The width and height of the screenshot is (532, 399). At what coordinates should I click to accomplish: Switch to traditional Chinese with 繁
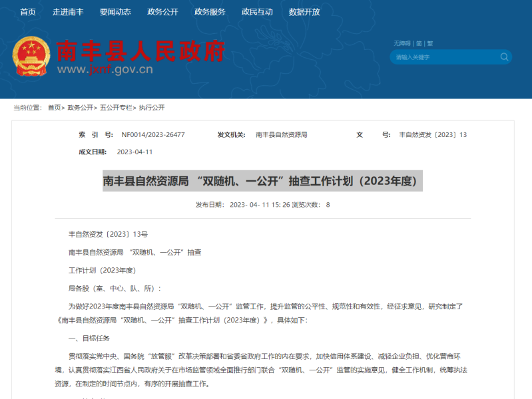point(430,43)
